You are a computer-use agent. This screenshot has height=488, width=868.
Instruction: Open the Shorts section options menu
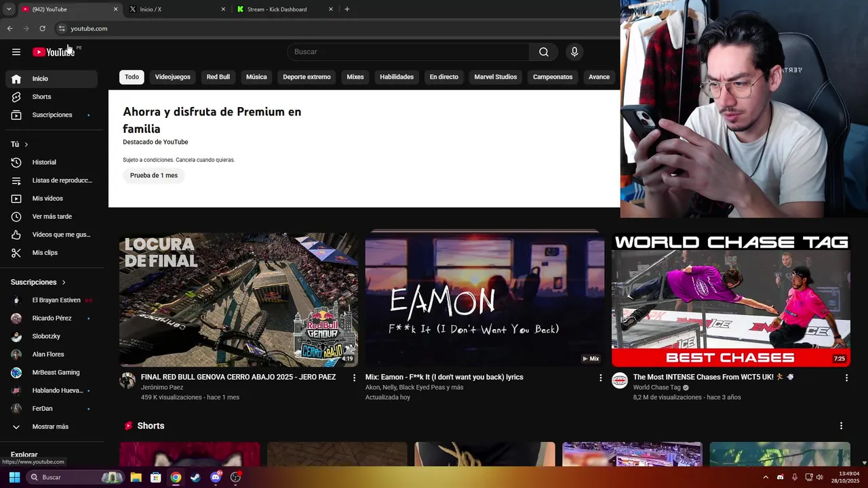click(841, 426)
